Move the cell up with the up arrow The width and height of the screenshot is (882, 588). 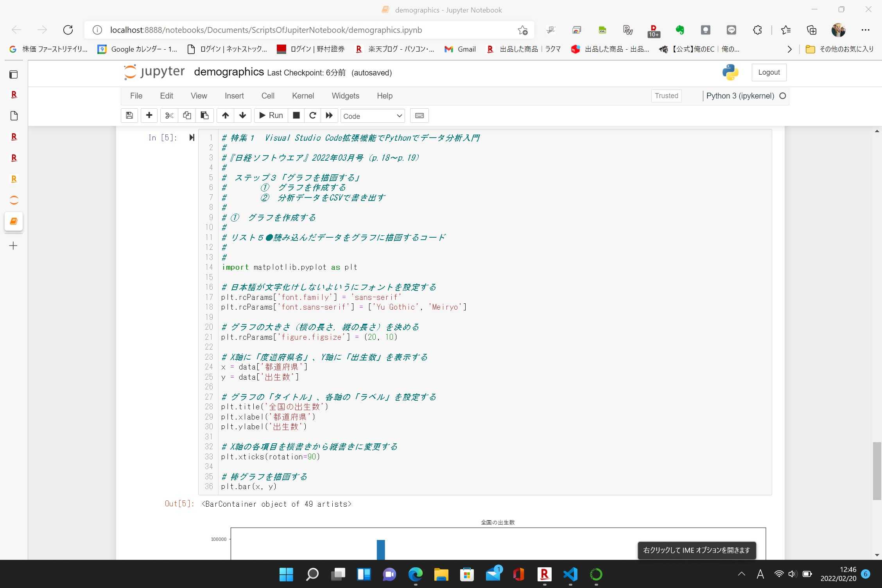point(225,115)
